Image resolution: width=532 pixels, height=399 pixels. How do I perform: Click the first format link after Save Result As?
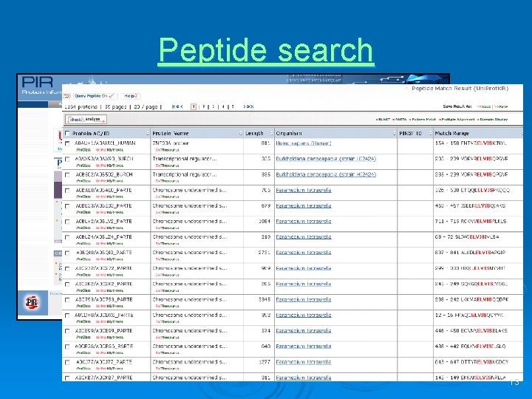[483, 106]
